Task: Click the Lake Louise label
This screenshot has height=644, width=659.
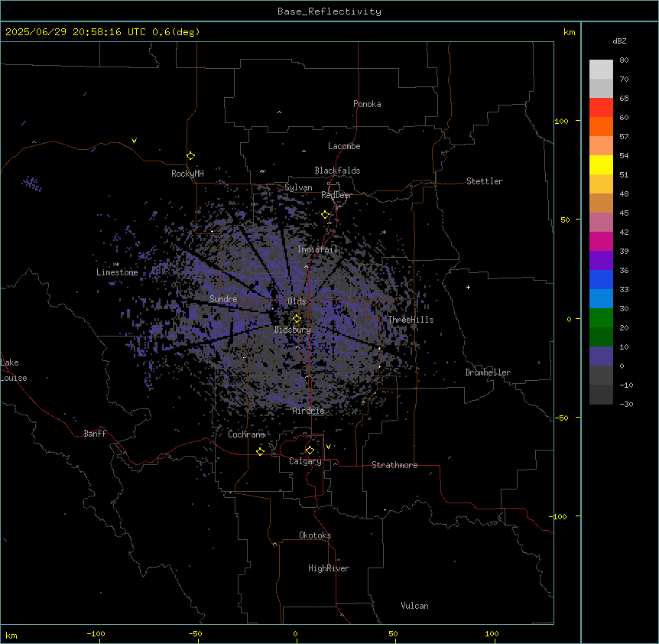Action: (x=14, y=370)
